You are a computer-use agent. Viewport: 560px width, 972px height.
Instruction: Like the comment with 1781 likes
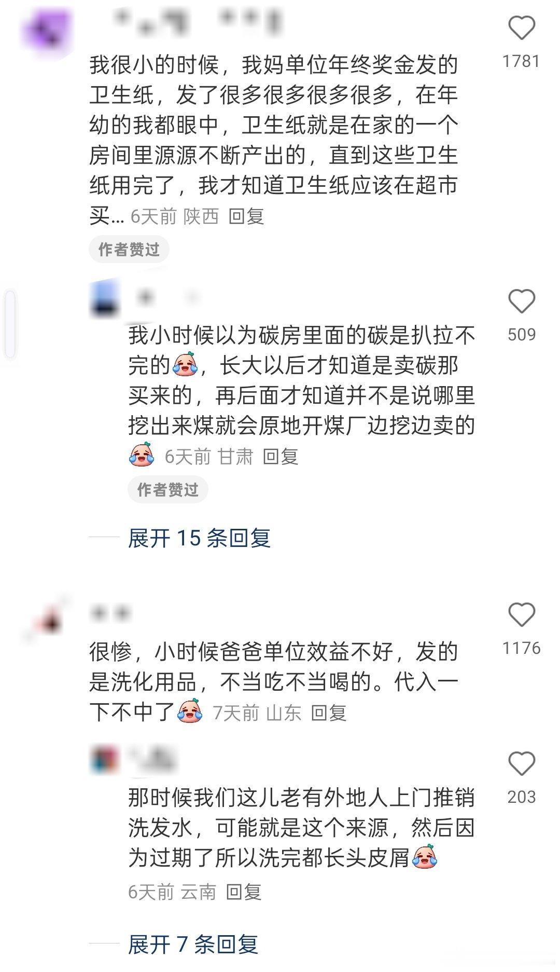point(521,28)
